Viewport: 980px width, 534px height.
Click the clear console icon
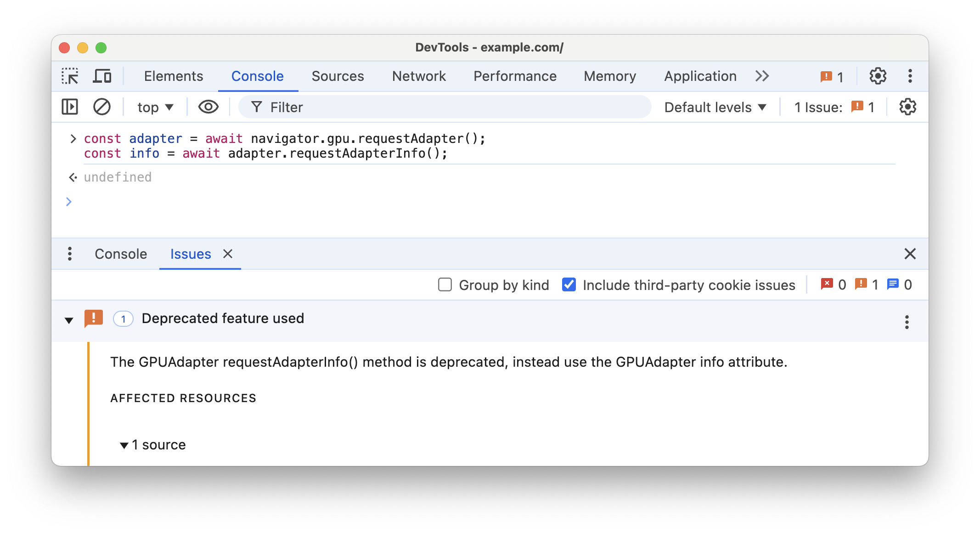102,107
